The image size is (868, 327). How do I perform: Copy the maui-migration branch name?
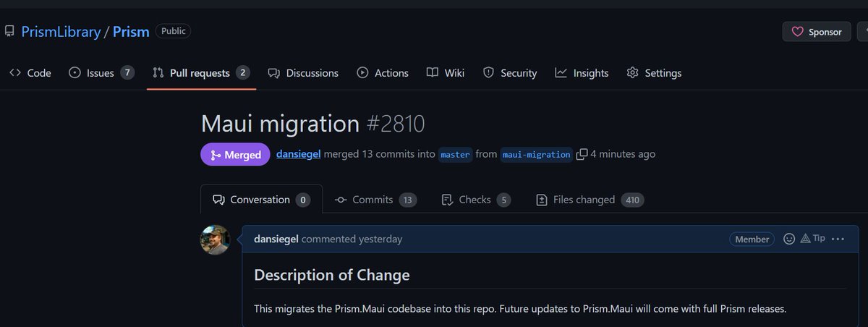point(582,154)
